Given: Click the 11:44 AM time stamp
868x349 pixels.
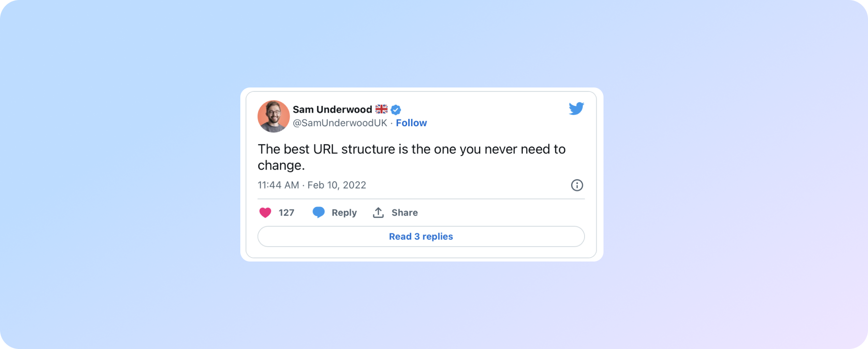Looking at the screenshot, I should 278,185.
